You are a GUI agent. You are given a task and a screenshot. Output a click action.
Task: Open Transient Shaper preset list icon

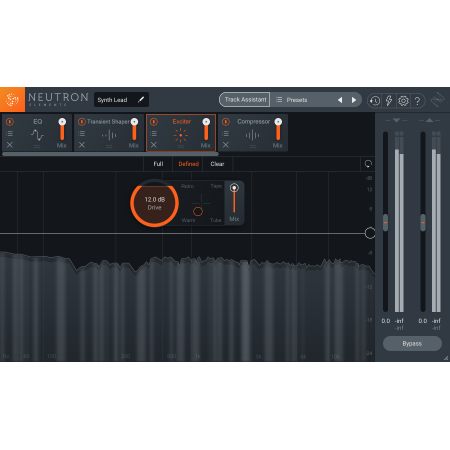click(82, 133)
